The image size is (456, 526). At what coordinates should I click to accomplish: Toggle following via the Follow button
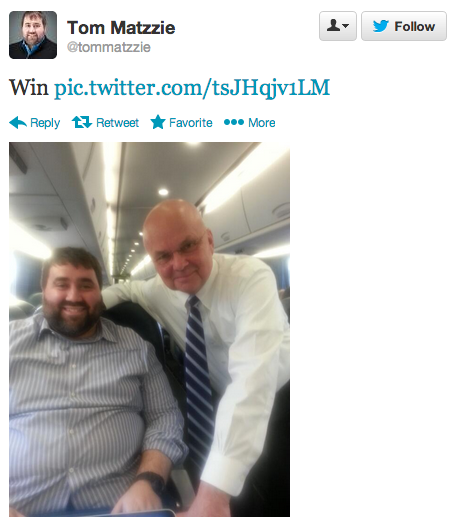click(404, 26)
